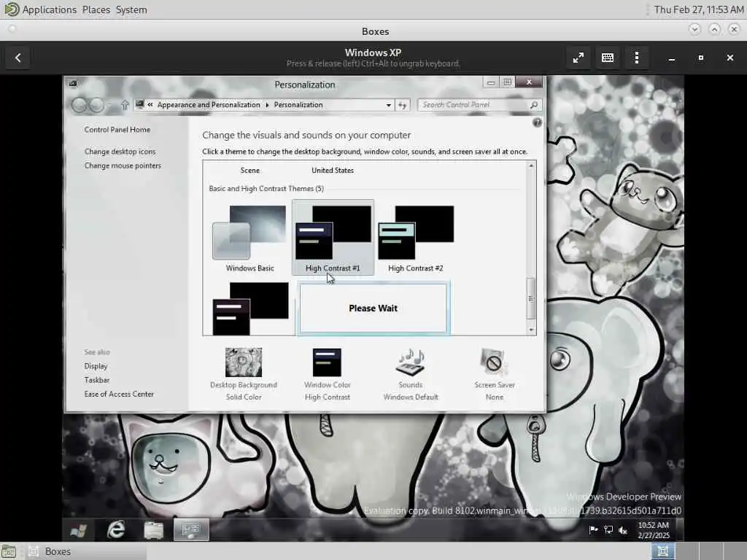
Task: Select the High Contrast #2 theme
Action: [415, 238]
